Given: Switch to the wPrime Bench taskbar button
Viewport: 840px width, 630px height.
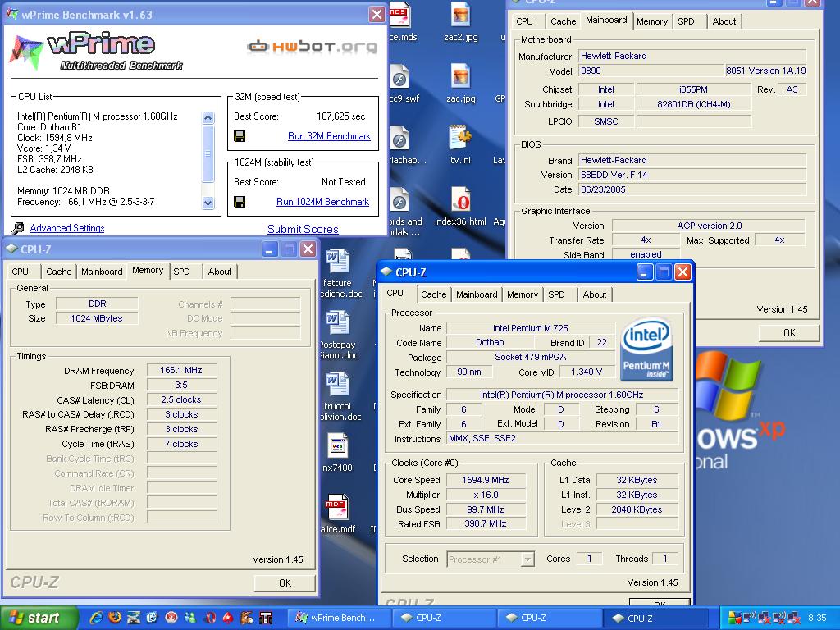Looking at the screenshot, I should coord(339,618).
